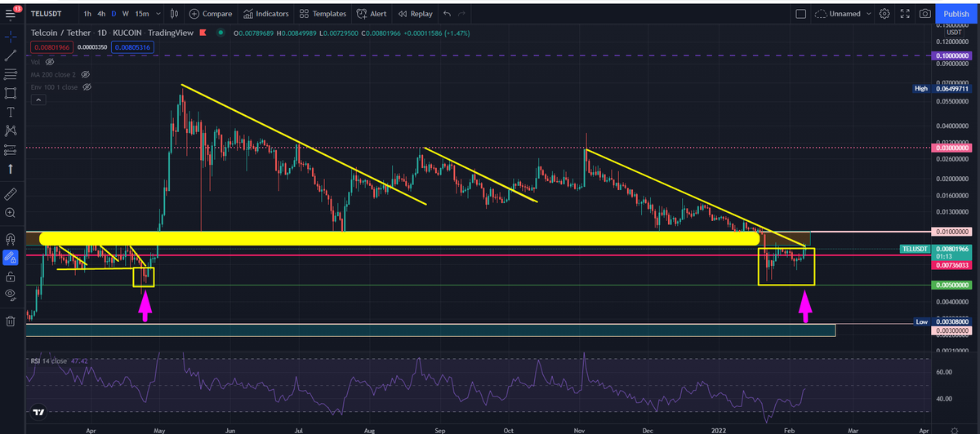Activate the Zoom In tool
Screen dimensions: 980x434
click(11, 213)
